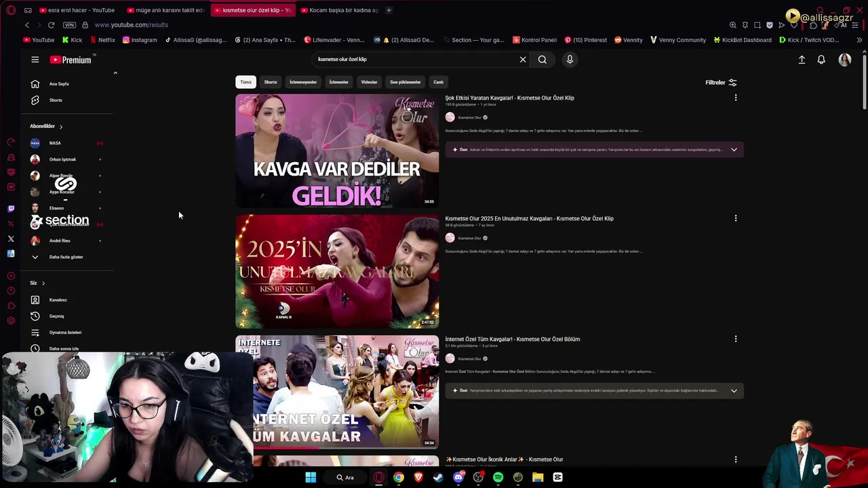Image resolution: width=868 pixels, height=488 pixels.
Task: Click the browser address bar URL
Action: point(132,25)
